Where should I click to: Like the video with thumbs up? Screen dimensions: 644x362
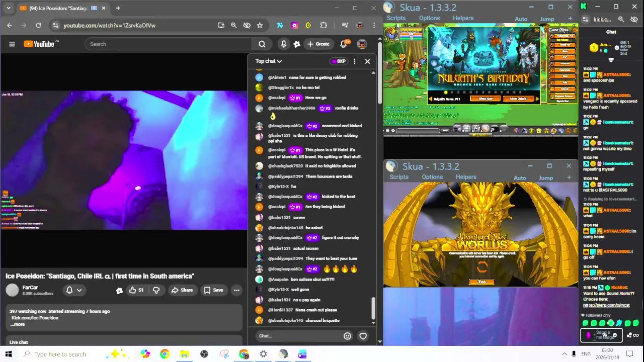136,290
